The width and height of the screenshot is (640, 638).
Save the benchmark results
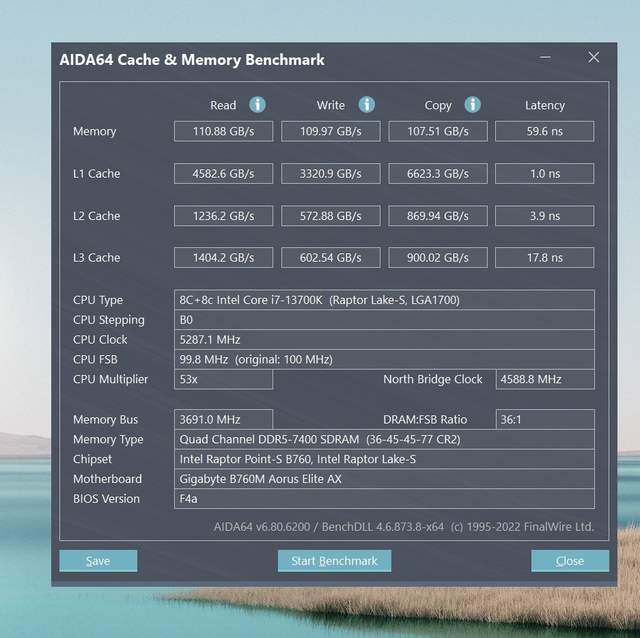pos(98,561)
